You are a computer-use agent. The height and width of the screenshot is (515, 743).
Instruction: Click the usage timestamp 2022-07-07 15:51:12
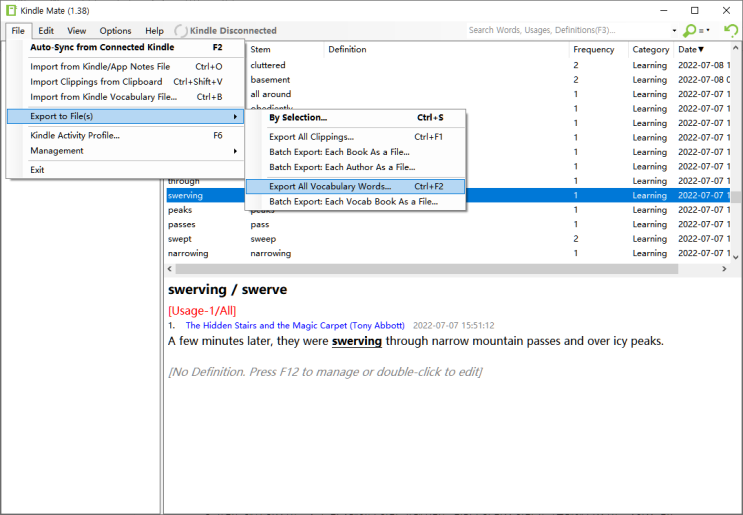(x=453, y=325)
